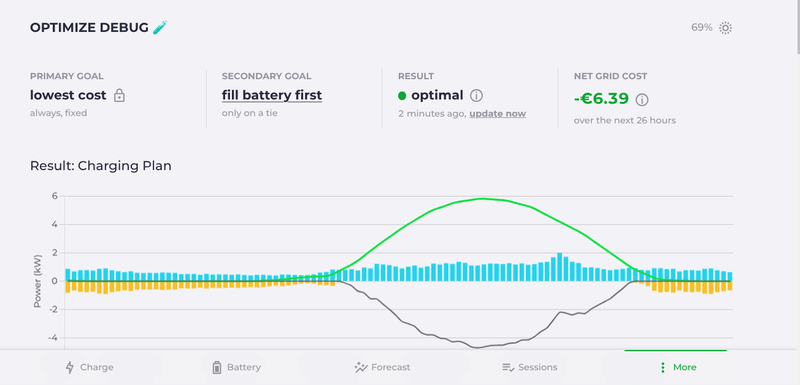Click the Sessions list icon

[x=508, y=367]
